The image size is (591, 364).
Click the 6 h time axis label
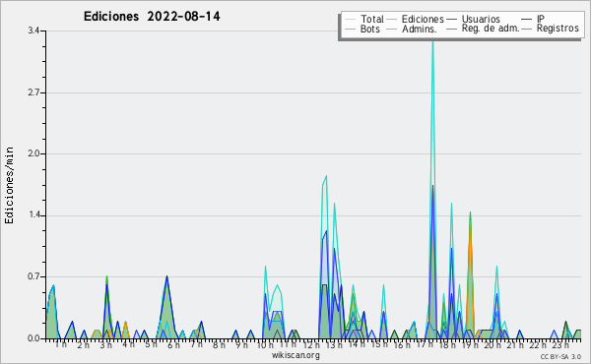173,344
